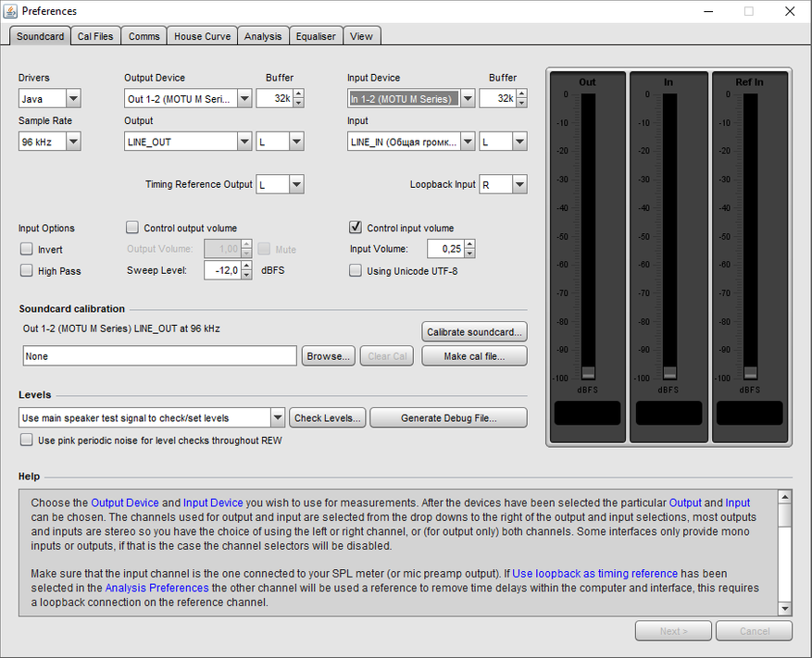Uncheck Control input volume

pyautogui.click(x=356, y=228)
